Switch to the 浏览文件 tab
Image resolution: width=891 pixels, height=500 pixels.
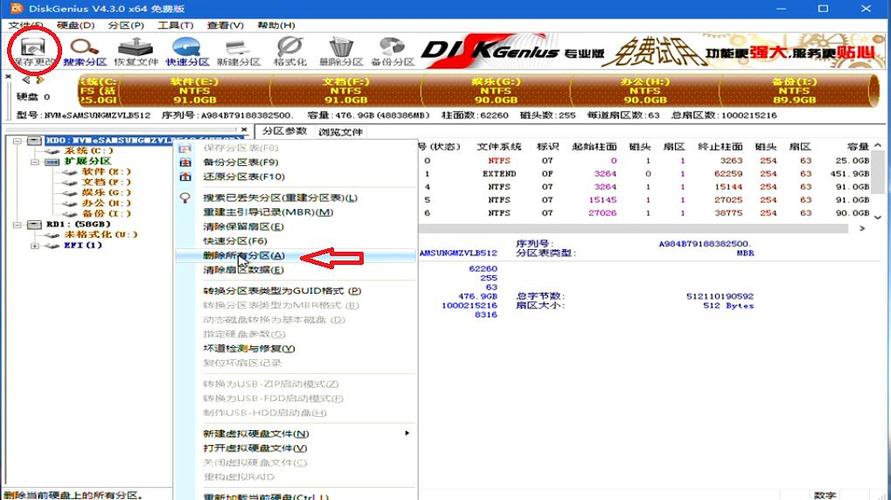[340, 132]
